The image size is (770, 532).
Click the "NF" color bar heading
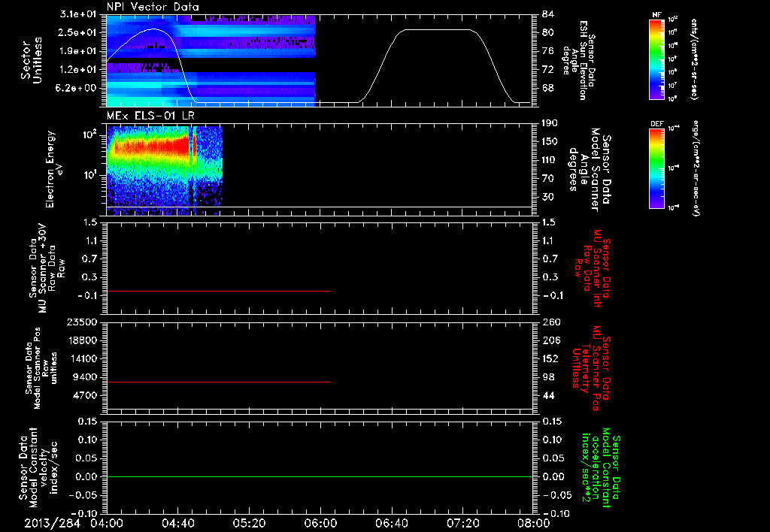point(657,15)
